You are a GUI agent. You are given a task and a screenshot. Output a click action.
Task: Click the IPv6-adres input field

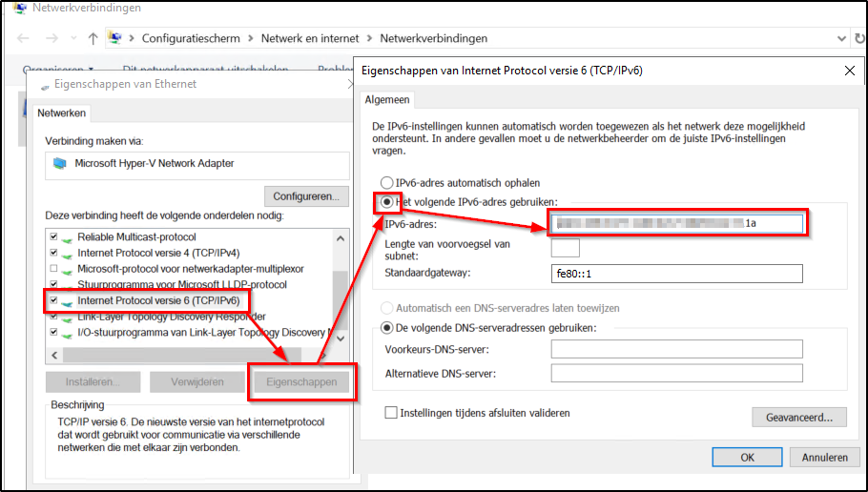click(676, 223)
